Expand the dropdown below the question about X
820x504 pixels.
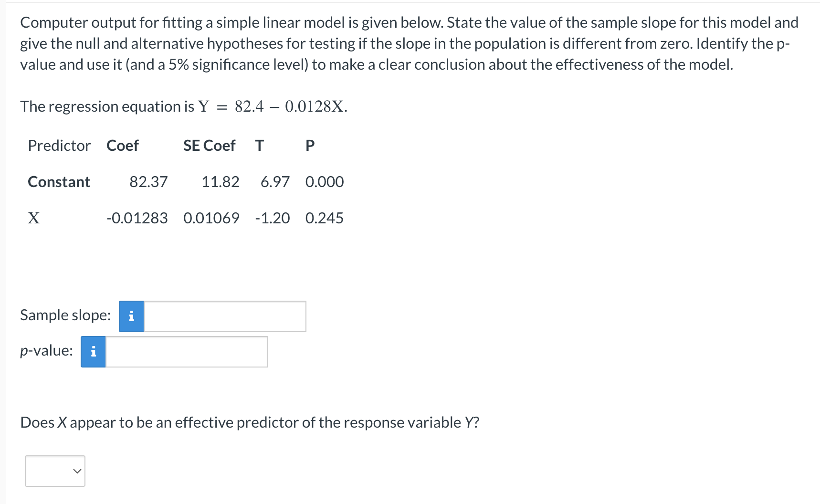[54, 471]
